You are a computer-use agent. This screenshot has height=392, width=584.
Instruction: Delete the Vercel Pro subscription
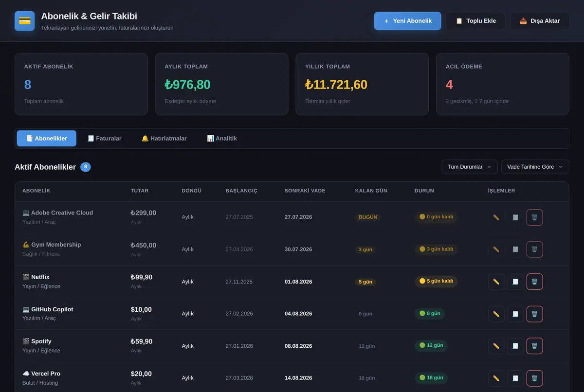point(534,378)
